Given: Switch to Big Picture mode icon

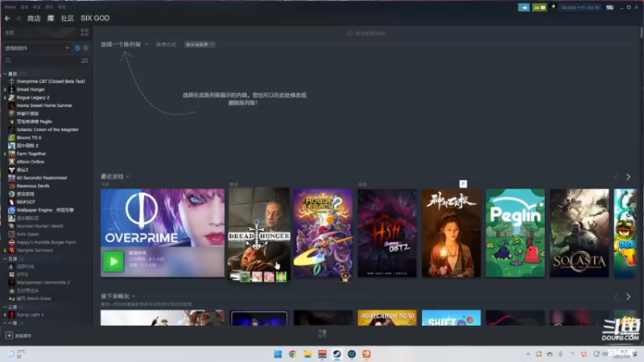Looking at the screenshot, I should click(x=610, y=7).
